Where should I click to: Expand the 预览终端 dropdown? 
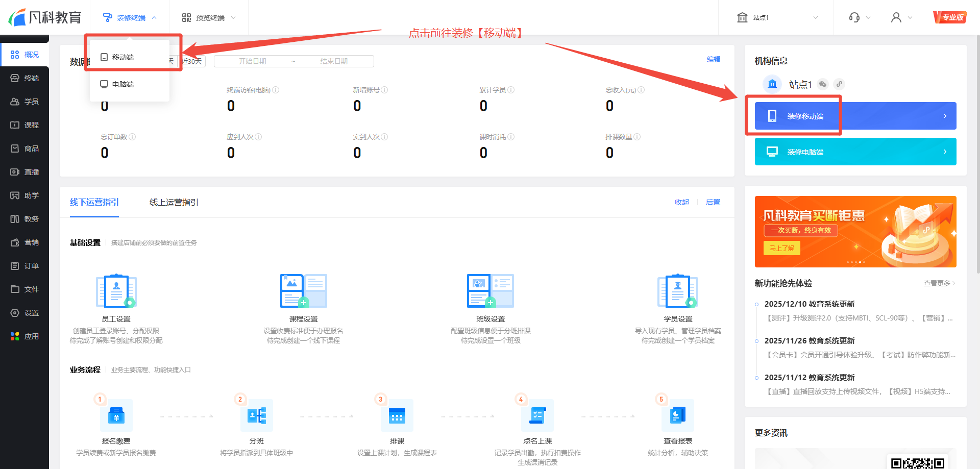[x=209, y=17]
